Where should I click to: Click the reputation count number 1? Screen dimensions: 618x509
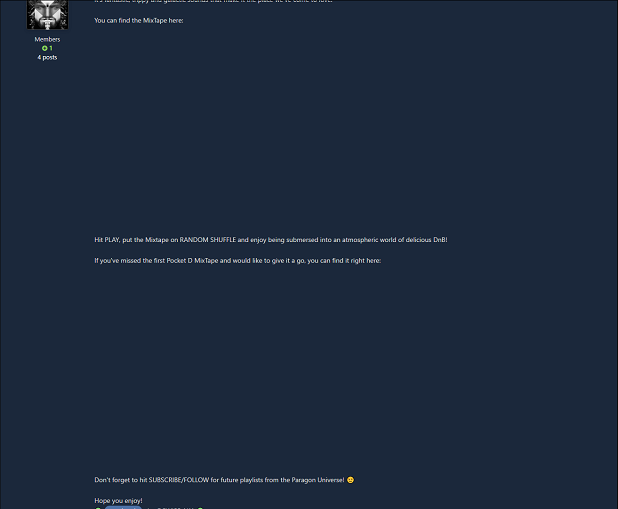(51, 48)
